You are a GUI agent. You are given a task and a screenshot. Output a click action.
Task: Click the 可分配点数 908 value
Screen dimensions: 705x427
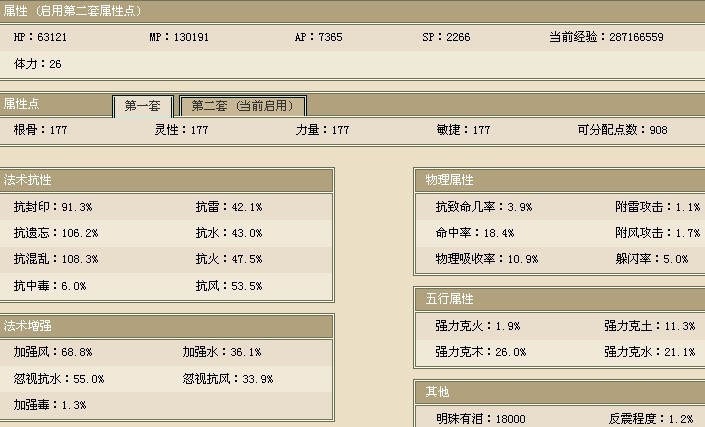622,130
